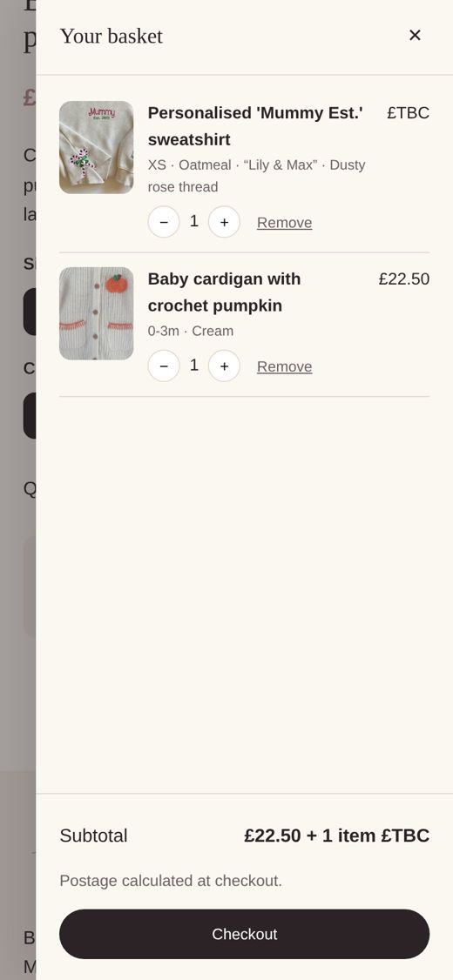Open the Mummy sweatshirt product thumbnail
Screen dimensions: 453x980
(x=97, y=147)
